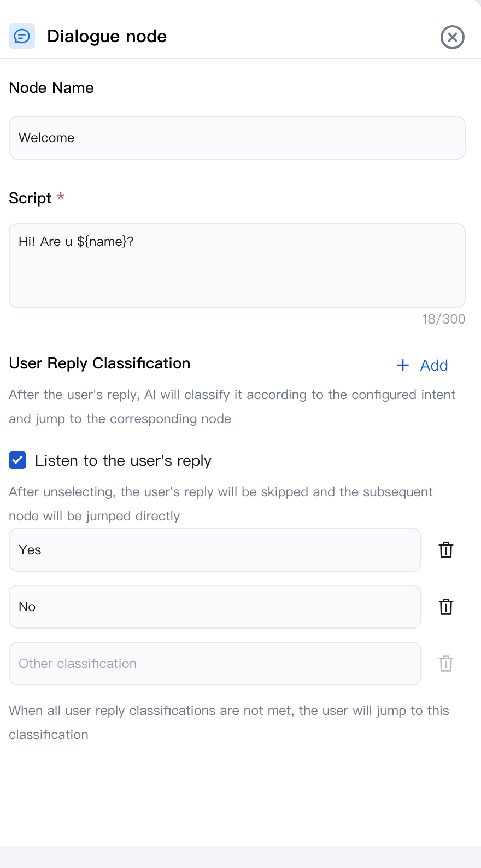
Task: Click the User Reply Classification heading
Action: 99,363
